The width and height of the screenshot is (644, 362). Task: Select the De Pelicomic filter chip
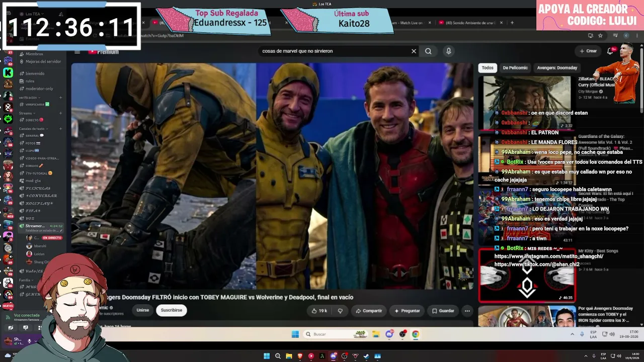pyautogui.click(x=515, y=68)
